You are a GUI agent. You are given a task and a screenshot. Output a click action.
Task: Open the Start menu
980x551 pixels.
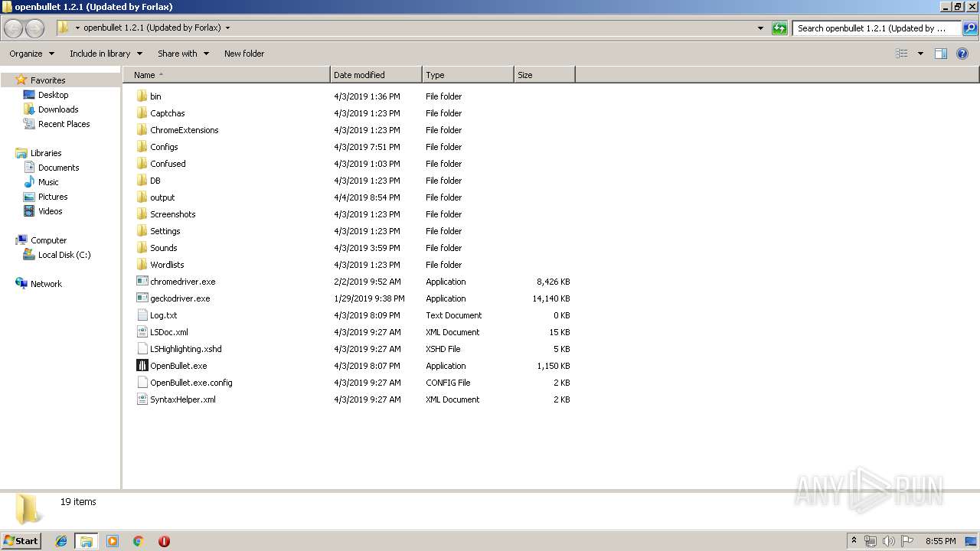(x=21, y=540)
